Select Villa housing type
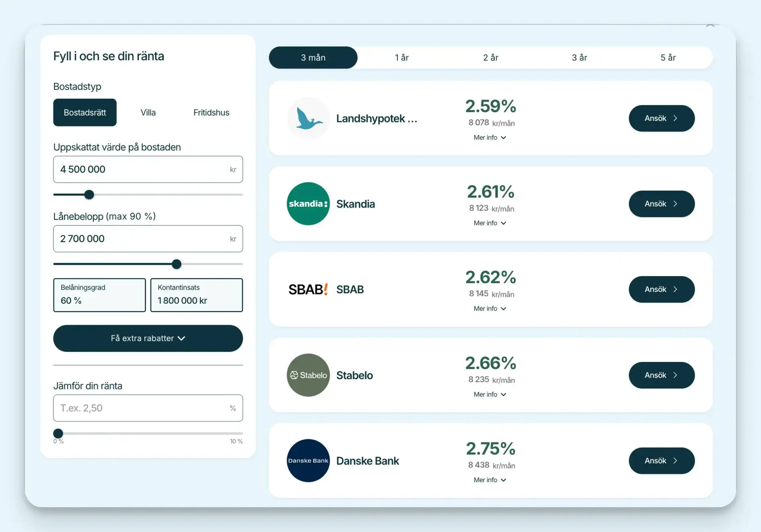The height and width of the screenshot is (532, 761). 148,113
